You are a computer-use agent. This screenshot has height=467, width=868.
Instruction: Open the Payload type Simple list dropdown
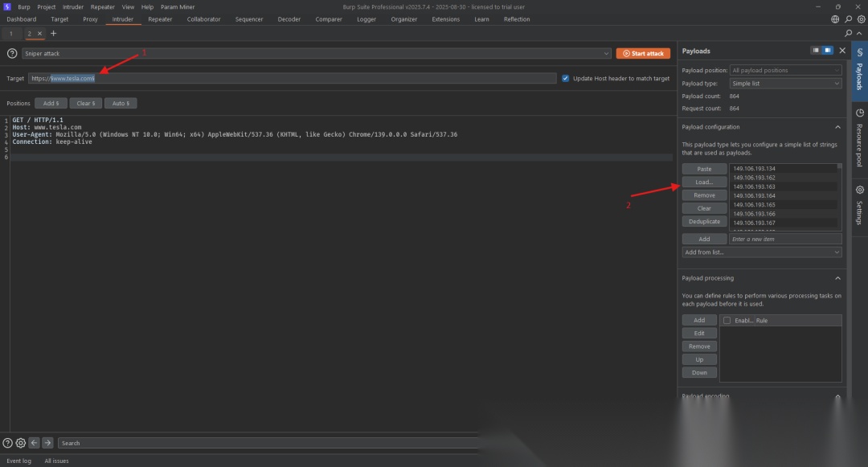click(x=785, y=84)
